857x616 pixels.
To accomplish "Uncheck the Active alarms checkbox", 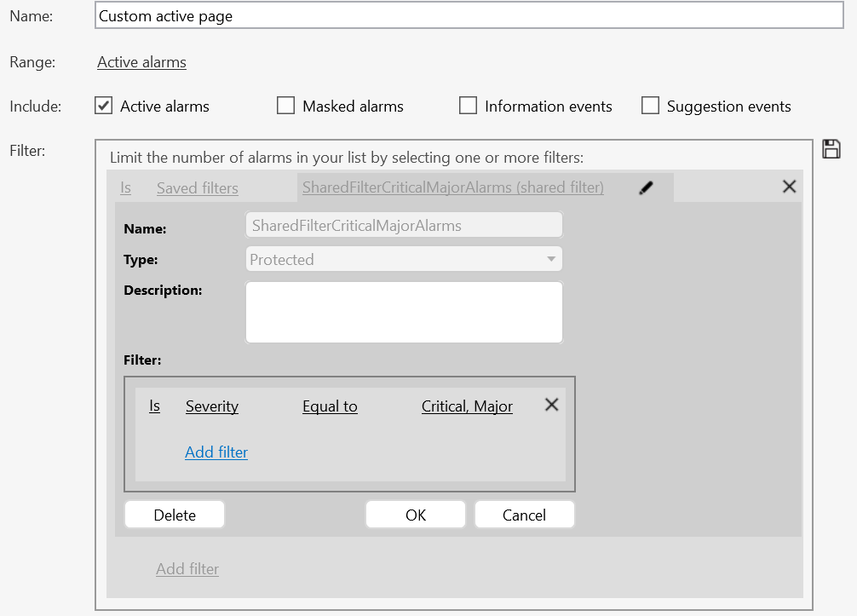I will [x=103, y=106].
